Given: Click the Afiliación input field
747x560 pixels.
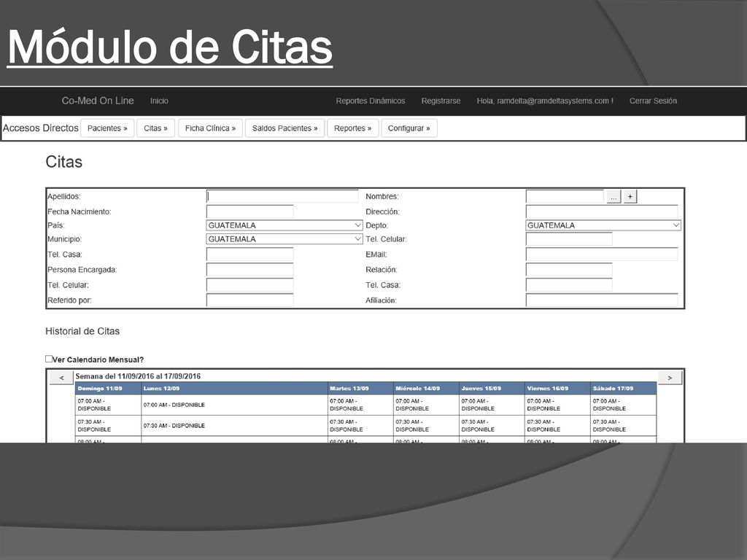Looking at the screenshot, I should (602, 300).
